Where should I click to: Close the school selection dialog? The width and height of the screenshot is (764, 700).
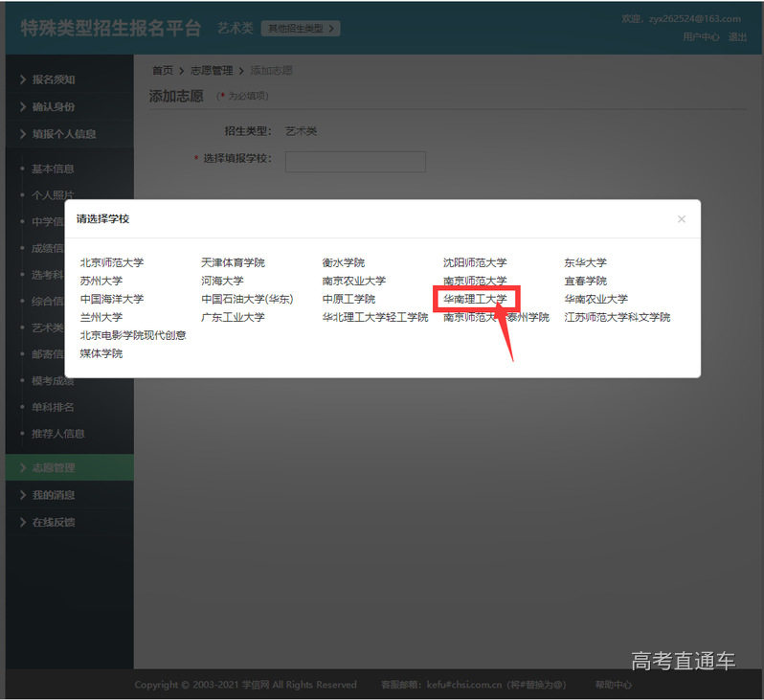coord(681,219)
